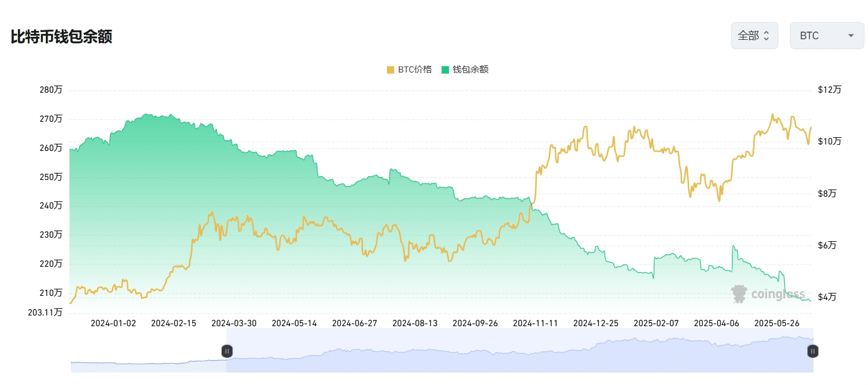The image size is (868, 385).
Task: Click the $12万 right axis label
Action: point(829,90)
